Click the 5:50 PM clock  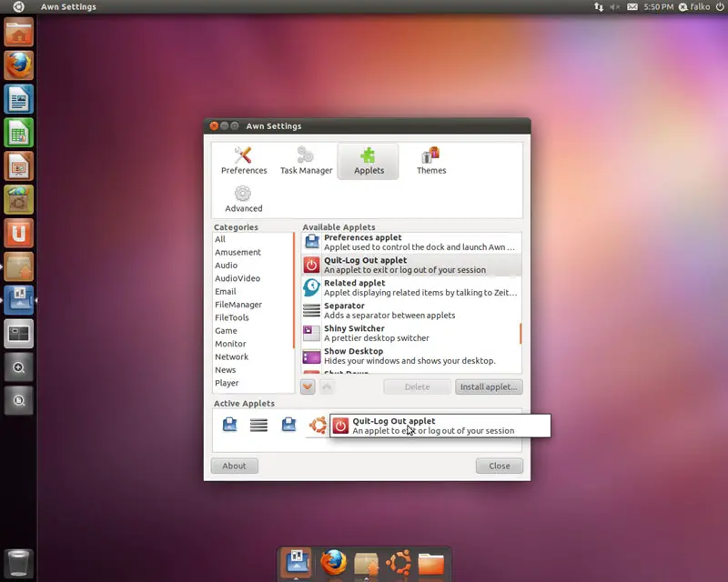coord(658,7)
